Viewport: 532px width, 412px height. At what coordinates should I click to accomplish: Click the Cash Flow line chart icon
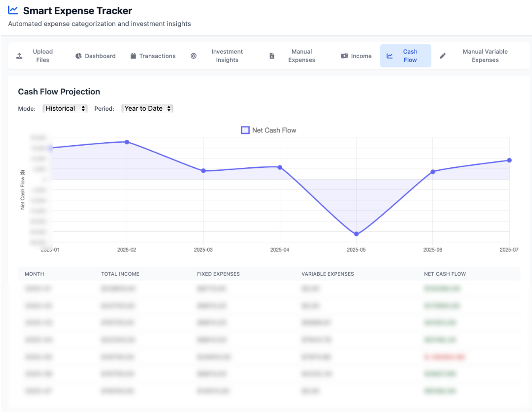coord(389,56)
